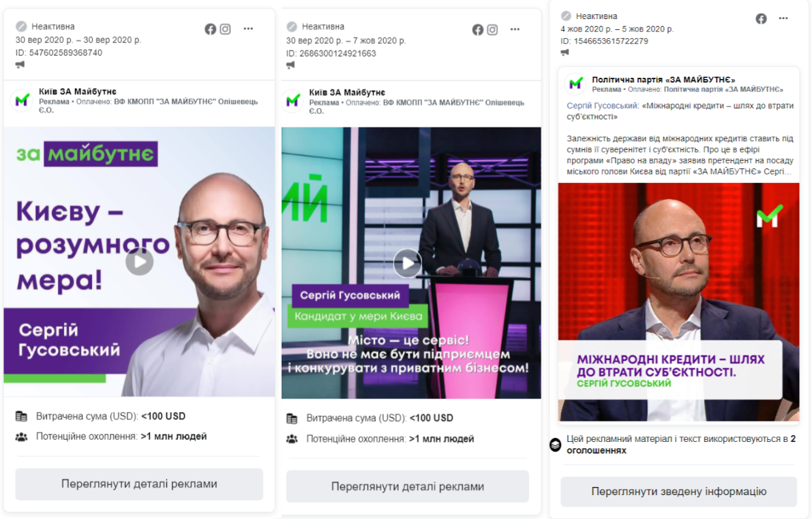Click the 'Міжнародні кредити' ad image
The image size is (812, 519).
click(x=678, y=301)
